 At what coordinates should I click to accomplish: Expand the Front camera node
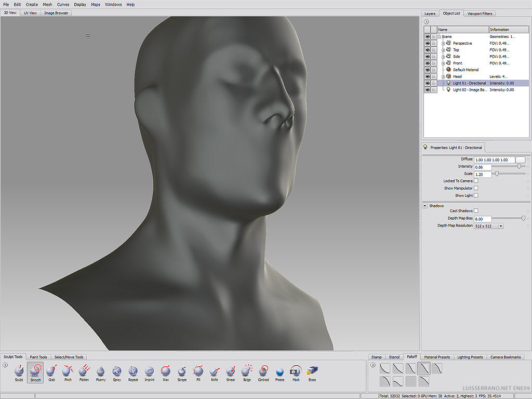pyautogui.click(x=443, y=63)
